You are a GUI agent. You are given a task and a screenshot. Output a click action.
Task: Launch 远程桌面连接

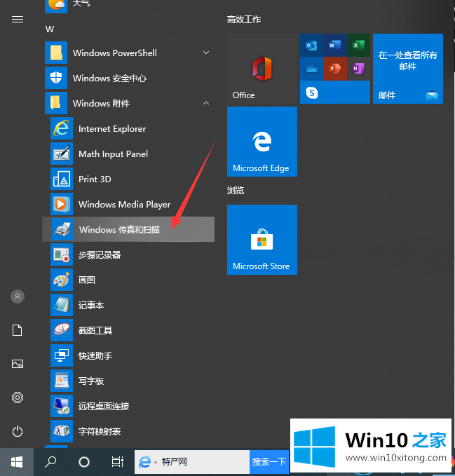coord(128,406)
